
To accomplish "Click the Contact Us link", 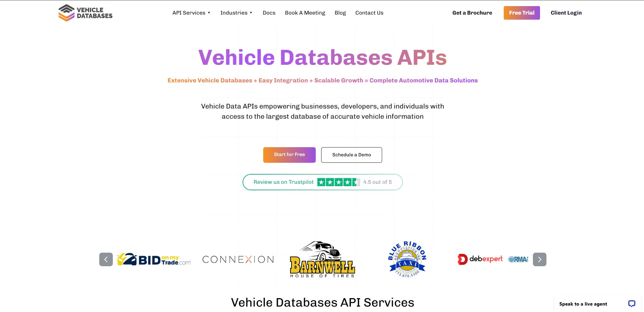I will tap(369, 13).
